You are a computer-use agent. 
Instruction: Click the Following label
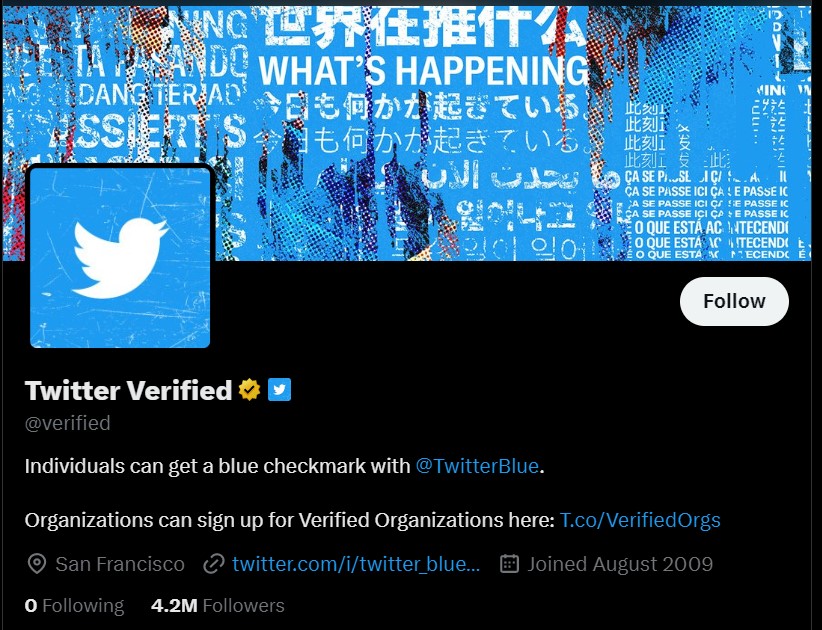(83, 605)
